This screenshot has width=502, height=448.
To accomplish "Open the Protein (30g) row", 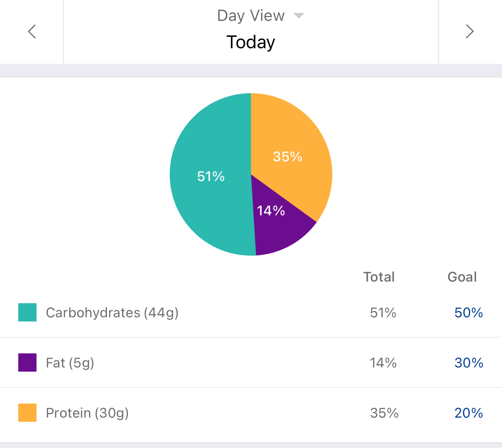I will coord(87,413).
